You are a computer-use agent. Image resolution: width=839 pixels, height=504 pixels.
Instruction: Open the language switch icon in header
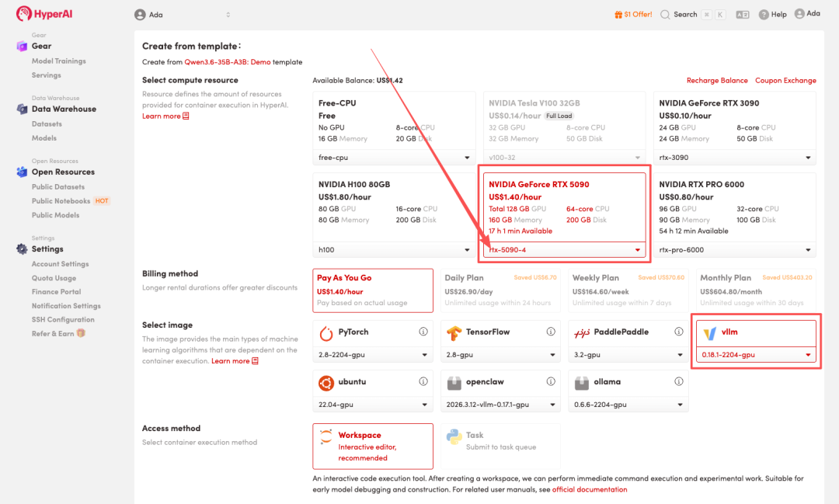click(x=742, y=15)
